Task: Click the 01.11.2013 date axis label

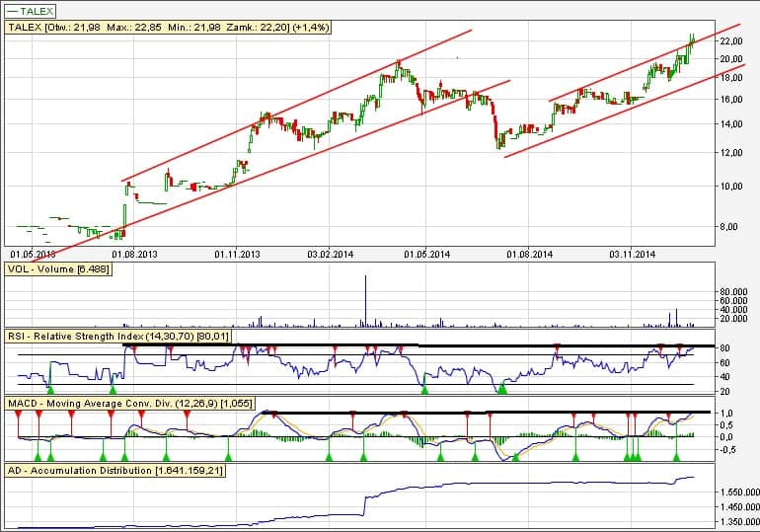Action: (238, 255)
